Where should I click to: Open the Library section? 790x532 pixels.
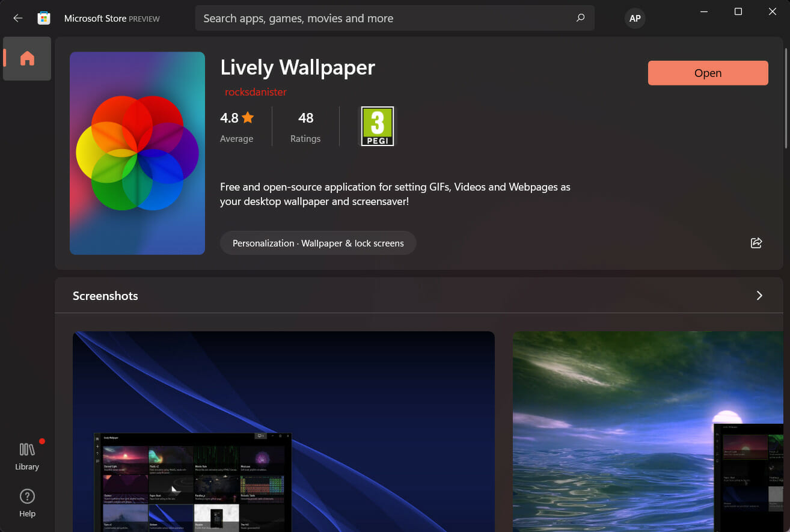tap(27, 456)
